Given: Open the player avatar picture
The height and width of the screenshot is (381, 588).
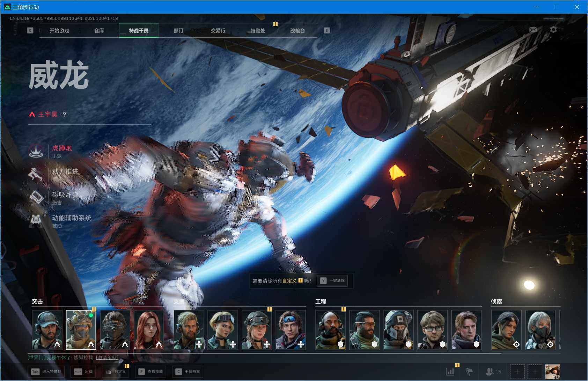Looking at the screenshot, I should (553, 372).
